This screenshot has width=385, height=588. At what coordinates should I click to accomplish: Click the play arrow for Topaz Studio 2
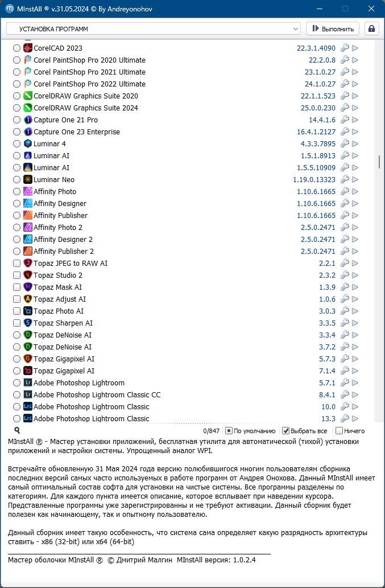tap(355, 276)
